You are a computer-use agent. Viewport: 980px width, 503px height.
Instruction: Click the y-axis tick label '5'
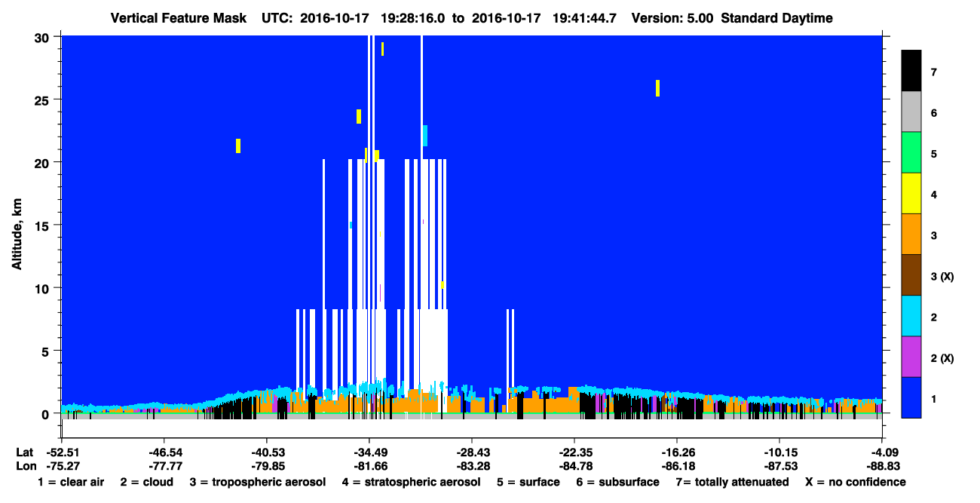[x=47, y=351]
